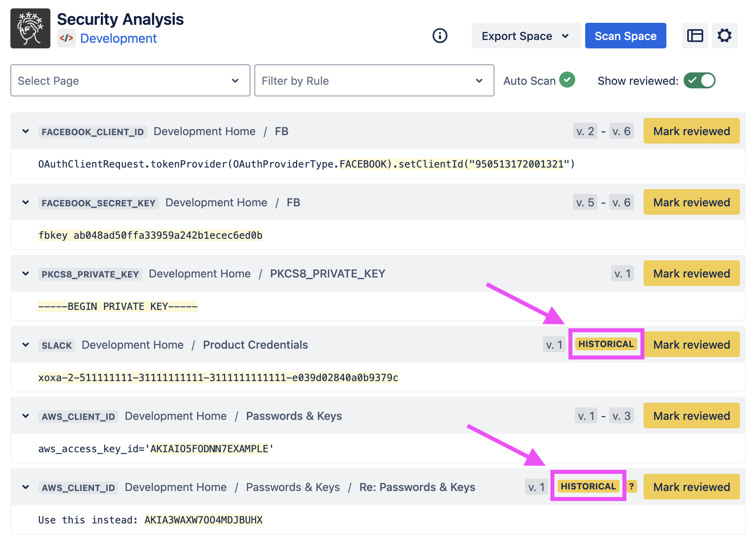This screenshot has width=756, height=547.
Task: Click the Development space code icon
Action: [66, 38]
